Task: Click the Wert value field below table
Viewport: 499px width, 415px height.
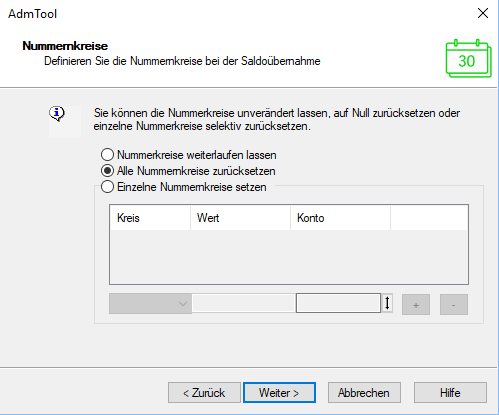Action: pyautogui.click(x=244, y=303)
